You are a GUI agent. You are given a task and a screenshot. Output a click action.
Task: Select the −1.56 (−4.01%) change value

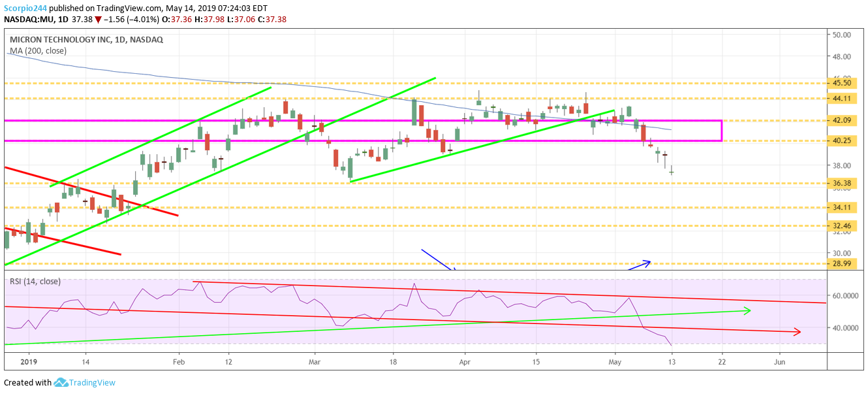click(x=131, y=19)
